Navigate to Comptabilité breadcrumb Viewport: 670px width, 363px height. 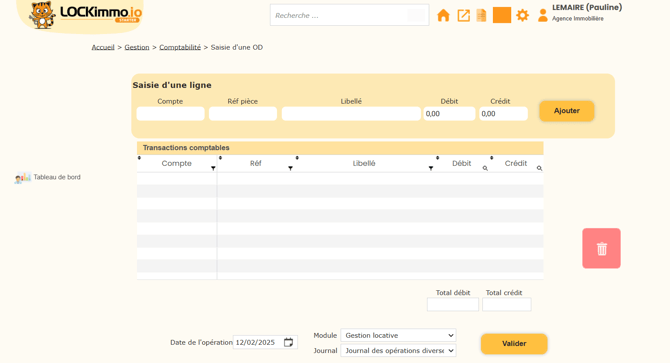(180, 47)
